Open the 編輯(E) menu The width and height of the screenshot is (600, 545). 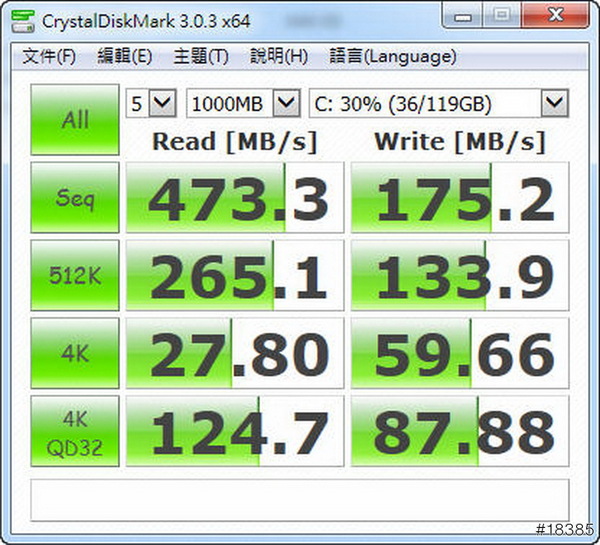click(125, 57)
